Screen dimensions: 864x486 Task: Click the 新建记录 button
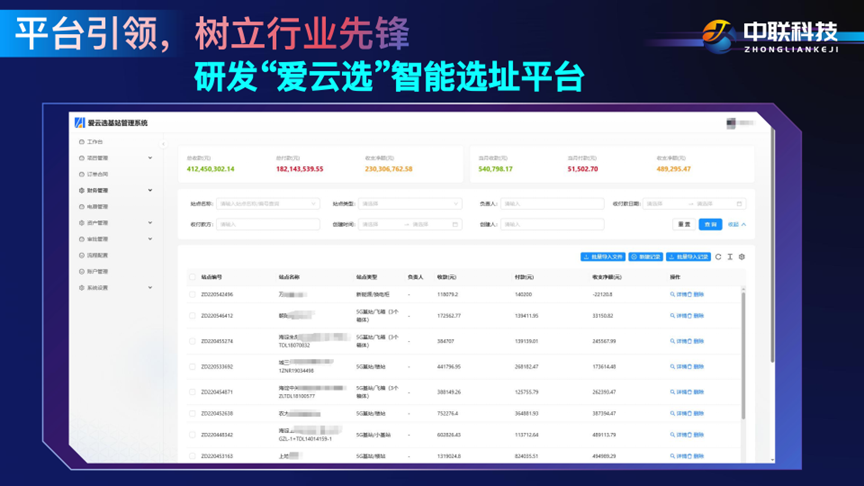pyautogui.click(x=646, y=257)
